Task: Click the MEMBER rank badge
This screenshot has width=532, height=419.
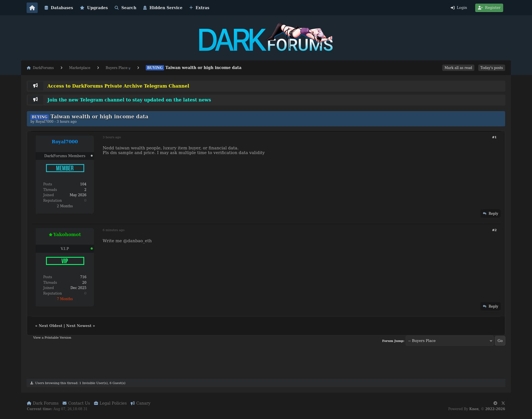Action: [x=65, y=168]
